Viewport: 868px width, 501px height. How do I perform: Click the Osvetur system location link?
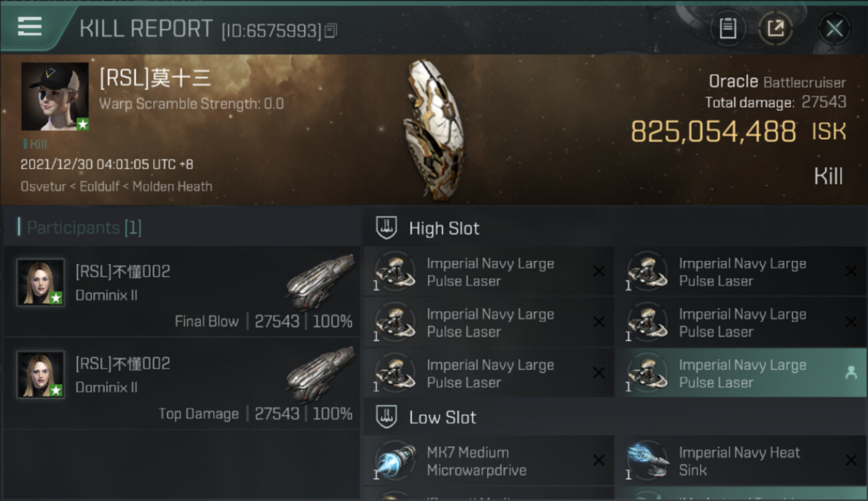(x=46, y=187)
